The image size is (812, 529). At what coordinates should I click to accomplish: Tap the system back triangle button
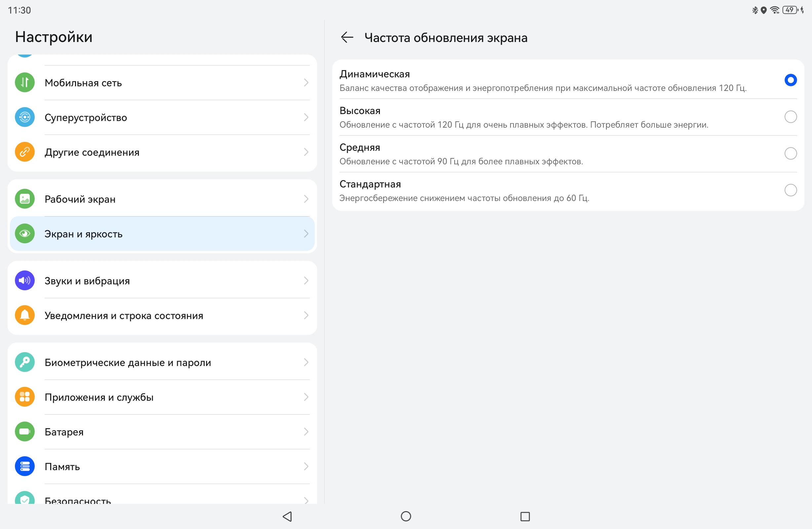coord(287,516)
